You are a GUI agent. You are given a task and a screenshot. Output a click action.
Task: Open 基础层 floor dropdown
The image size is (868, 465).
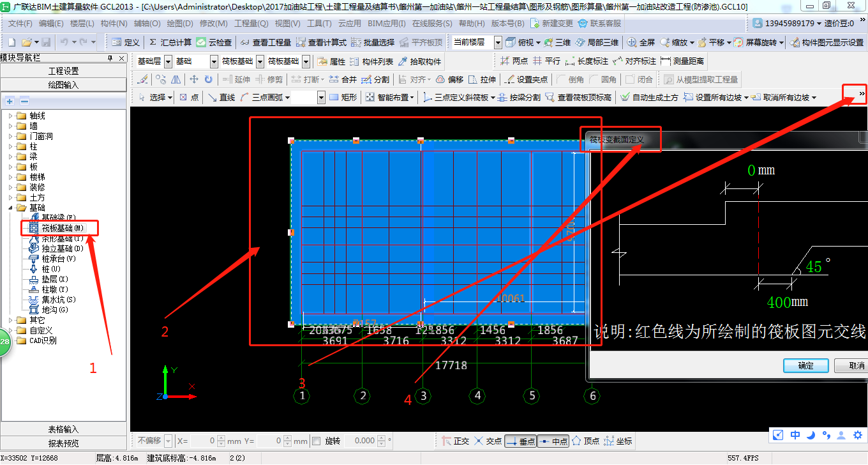[168, 61]
